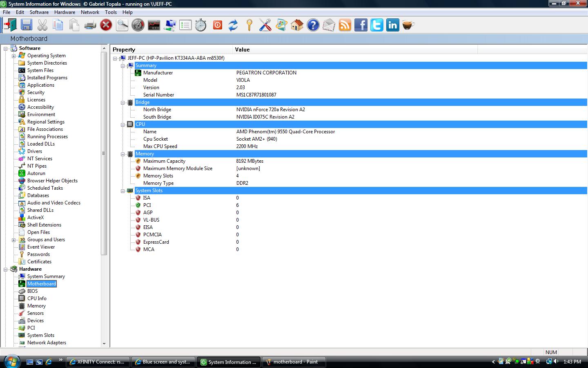Image resolution: width=588 pixels, height=368 pixels.
Task: Collapse the Bridge section
Action: click(x=122, y=103)
